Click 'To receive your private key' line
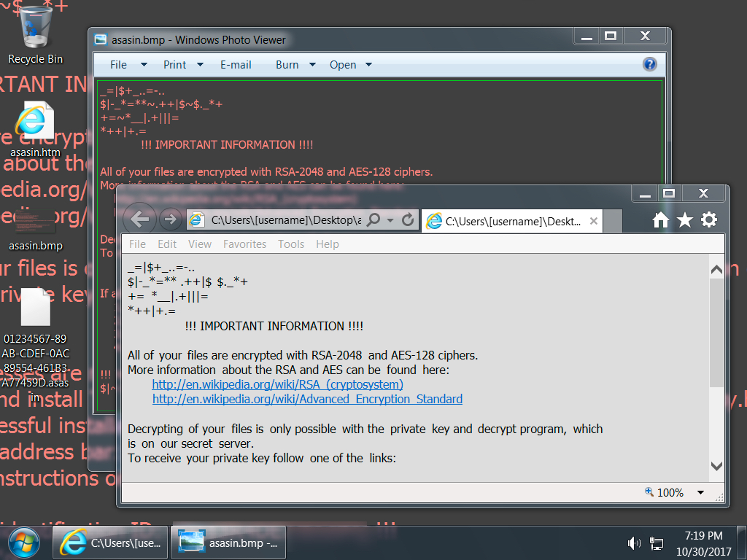The width and height of the screenshot is (747, 560). (x=262, y=458)
